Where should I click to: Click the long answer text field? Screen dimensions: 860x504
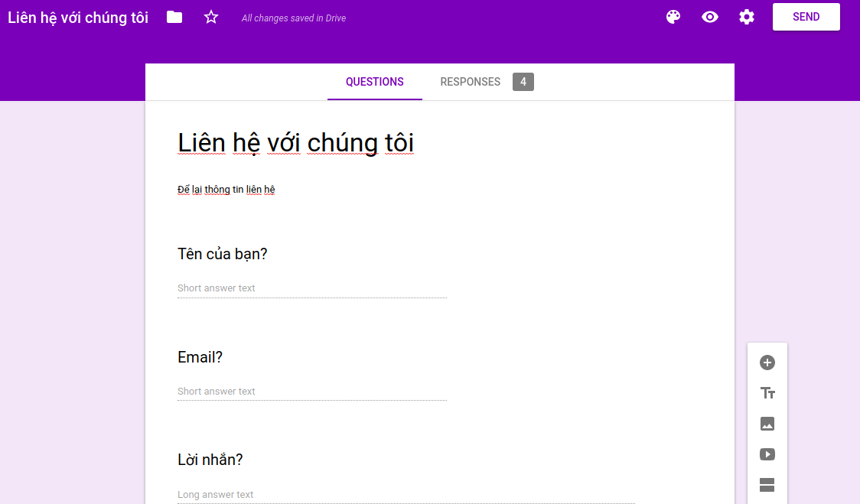pos(406,495)
